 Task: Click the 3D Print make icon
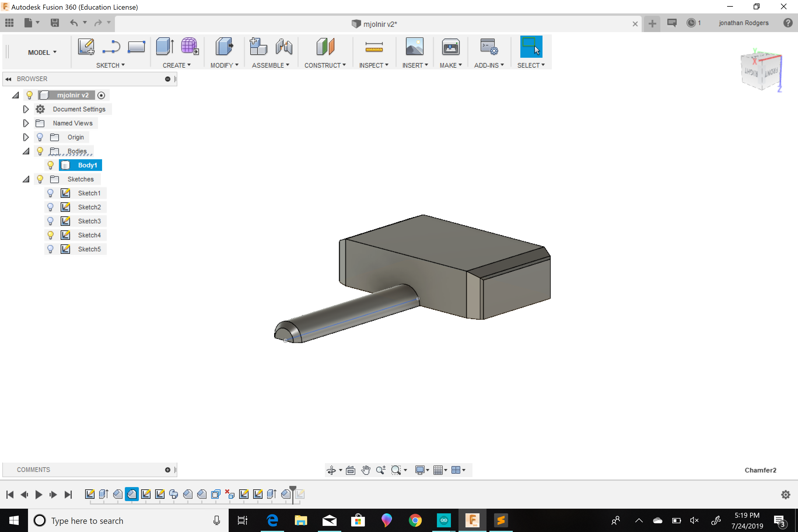[x=451, y=46]
